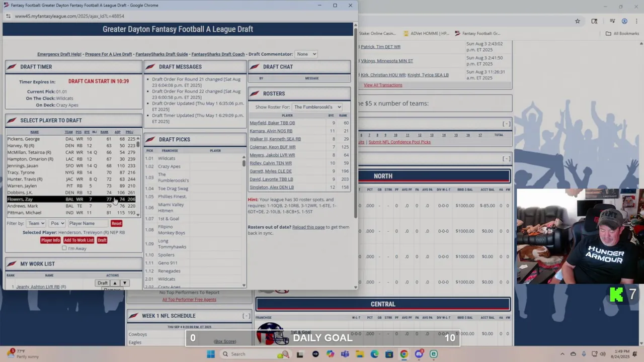Open Show Roster For franchise dropdown

tap(317, 107)
